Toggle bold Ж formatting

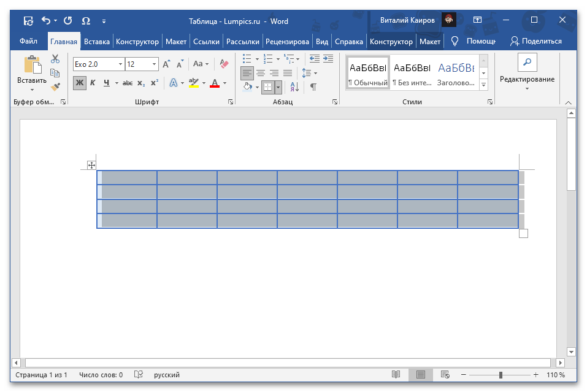(x=80, y=83)
